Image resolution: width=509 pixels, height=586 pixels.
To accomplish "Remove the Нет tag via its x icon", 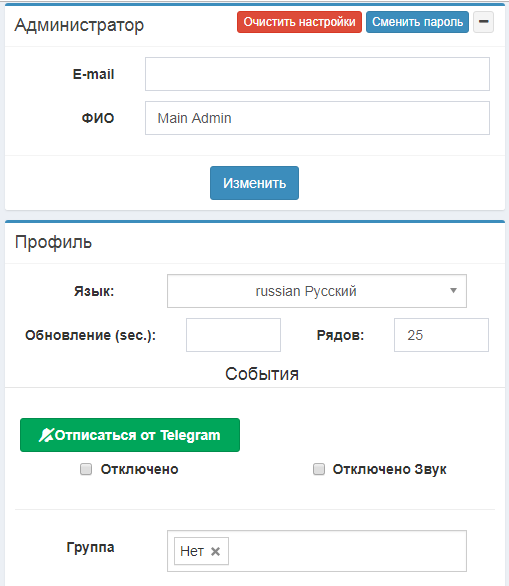I will coord(215,551).
